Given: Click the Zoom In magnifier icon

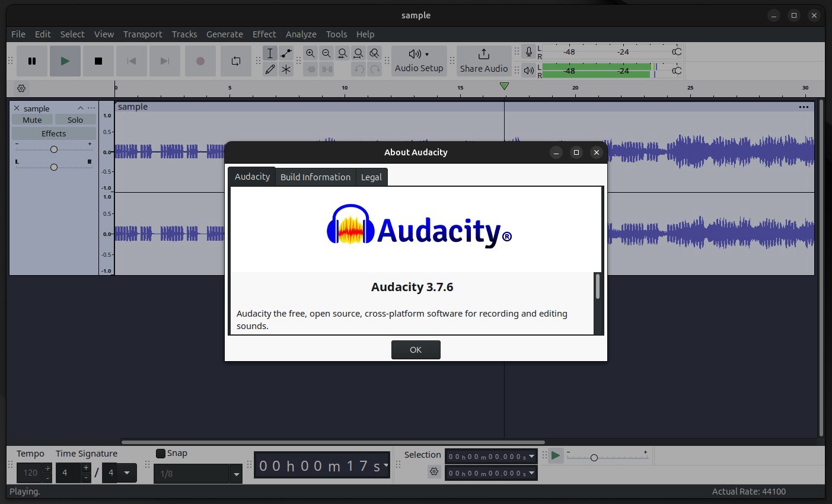Looking at the screenshot, I should click(x=311, y=53).
